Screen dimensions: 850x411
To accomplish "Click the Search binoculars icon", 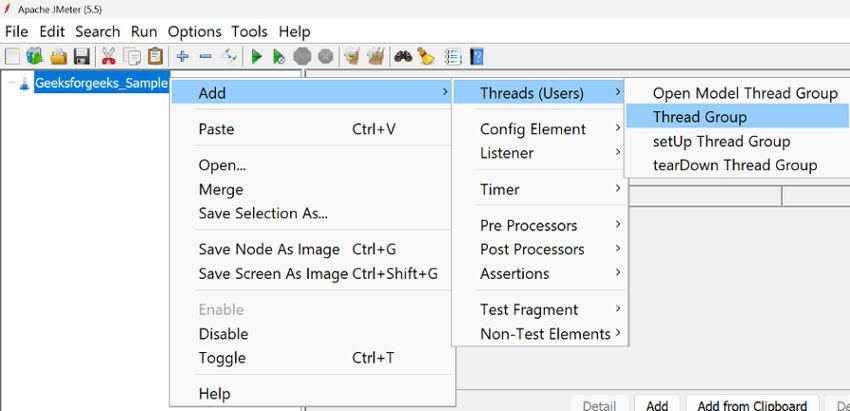I will tap(403, 57).
